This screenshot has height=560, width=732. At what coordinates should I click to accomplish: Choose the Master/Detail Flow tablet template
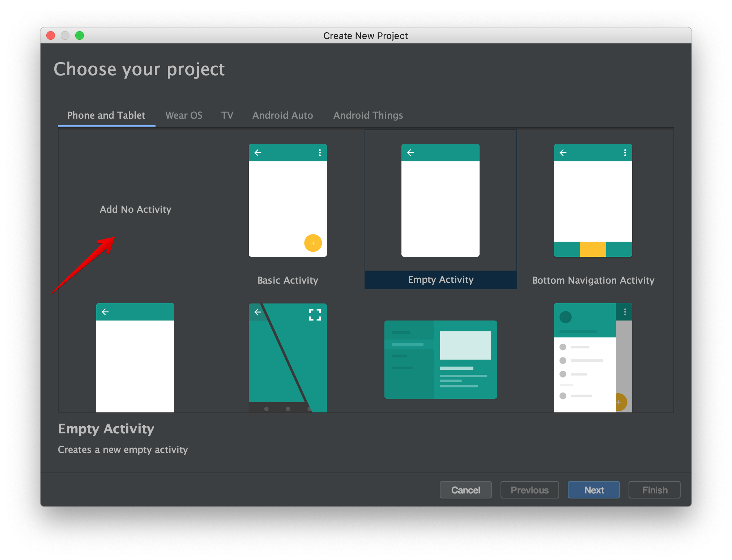click(x=441, y=360)
